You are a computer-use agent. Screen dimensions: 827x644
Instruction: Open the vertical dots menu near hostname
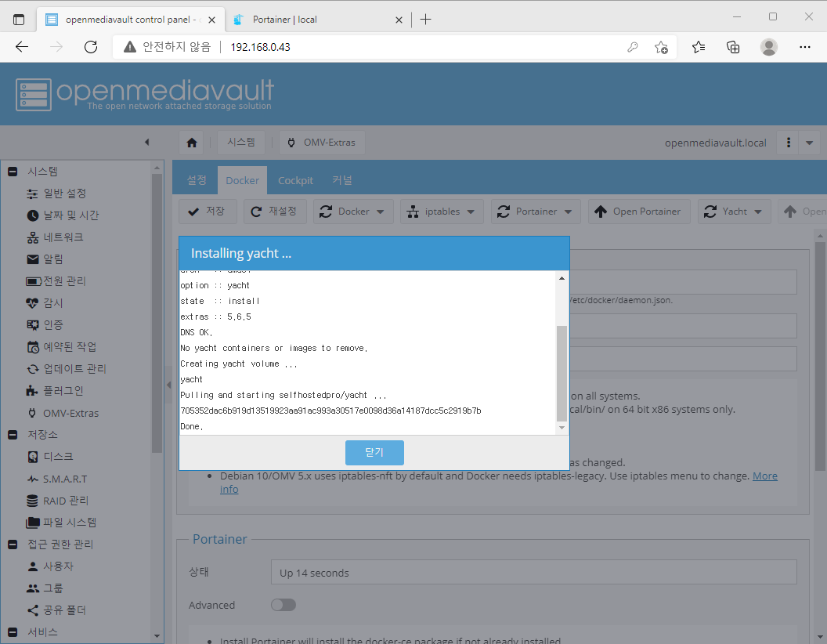(789, 143)
